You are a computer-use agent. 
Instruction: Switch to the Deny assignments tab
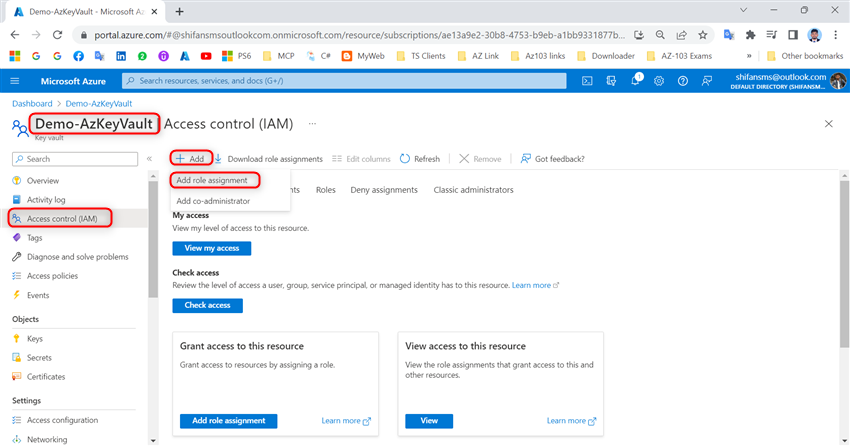click(384, 190)
